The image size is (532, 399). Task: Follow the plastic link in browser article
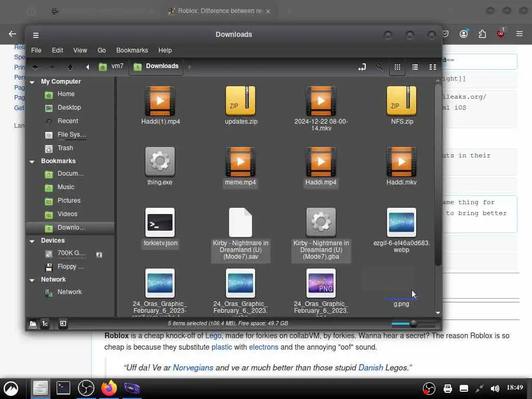221,348
